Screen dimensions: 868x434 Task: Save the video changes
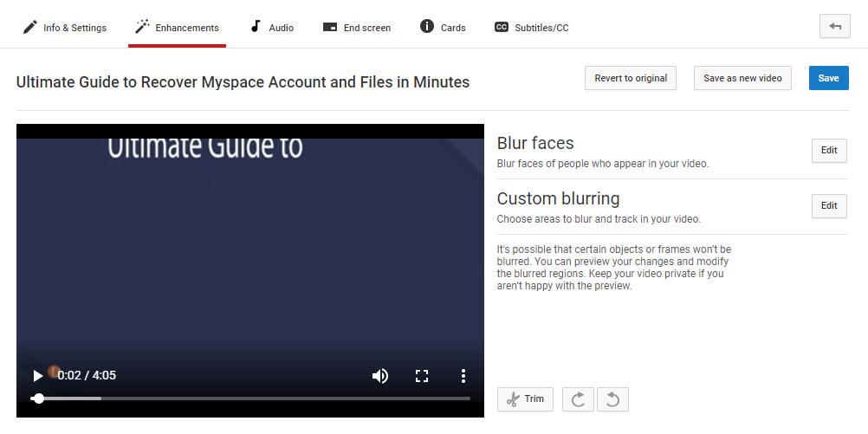[829, 78]
